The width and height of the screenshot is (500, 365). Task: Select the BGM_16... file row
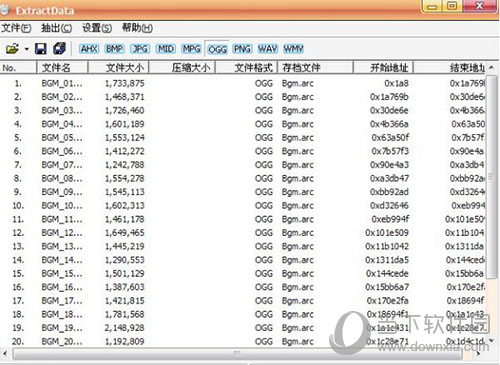coord(243,287)
